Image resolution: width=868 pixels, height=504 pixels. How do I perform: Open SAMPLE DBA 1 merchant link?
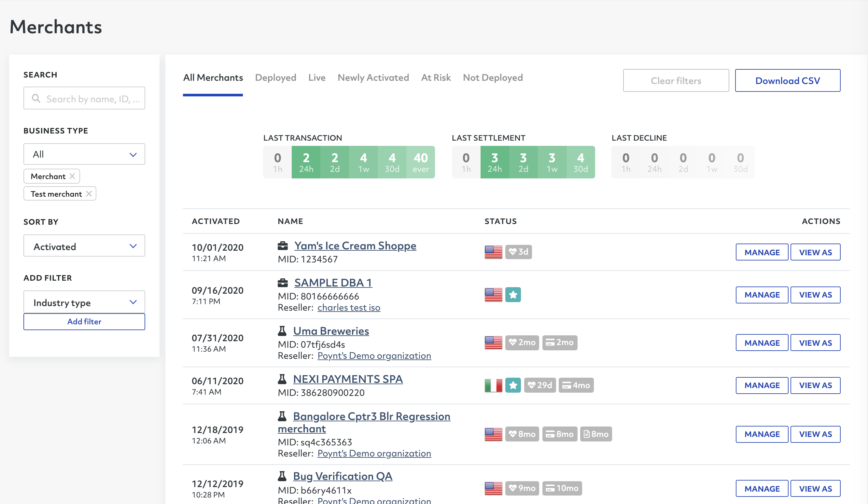(x=333, y=283)
